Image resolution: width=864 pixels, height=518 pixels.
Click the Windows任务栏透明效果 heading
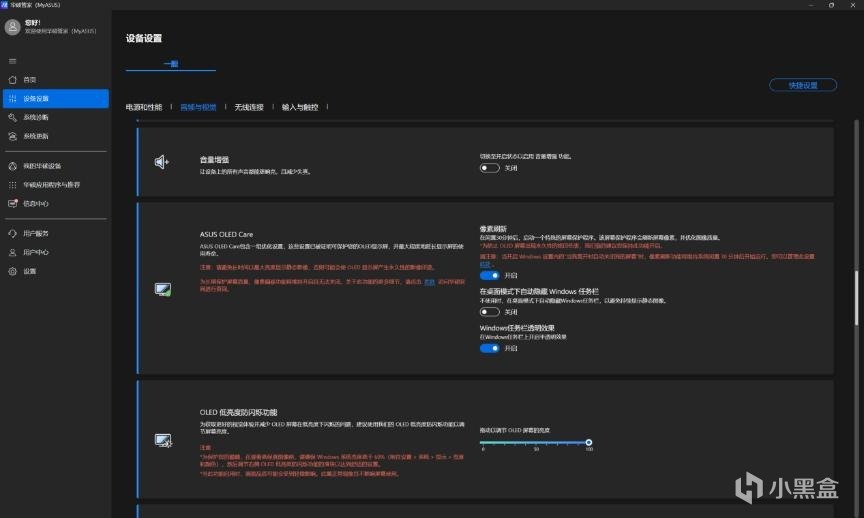click(517, 328)
